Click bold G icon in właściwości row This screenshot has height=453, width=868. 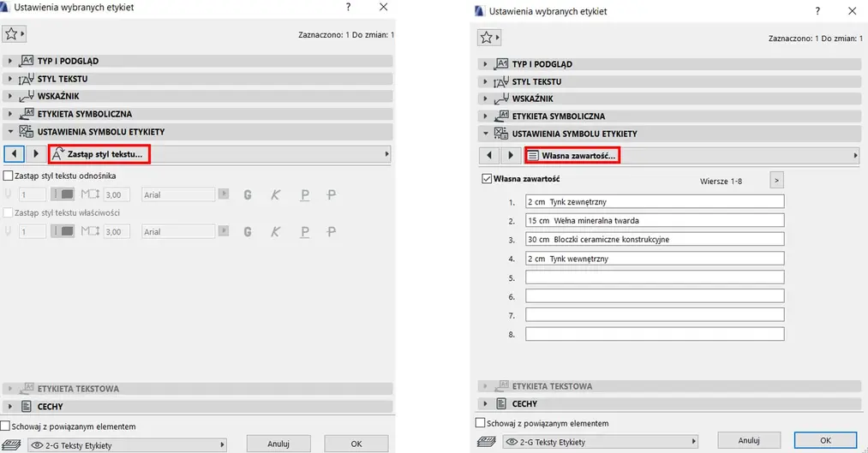(x=248, y=232)
